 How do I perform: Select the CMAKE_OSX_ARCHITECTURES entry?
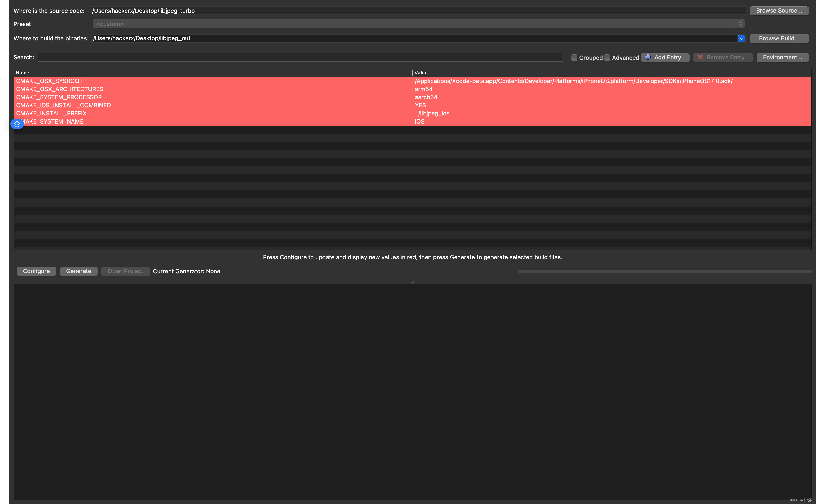click(x=60, y=89)
